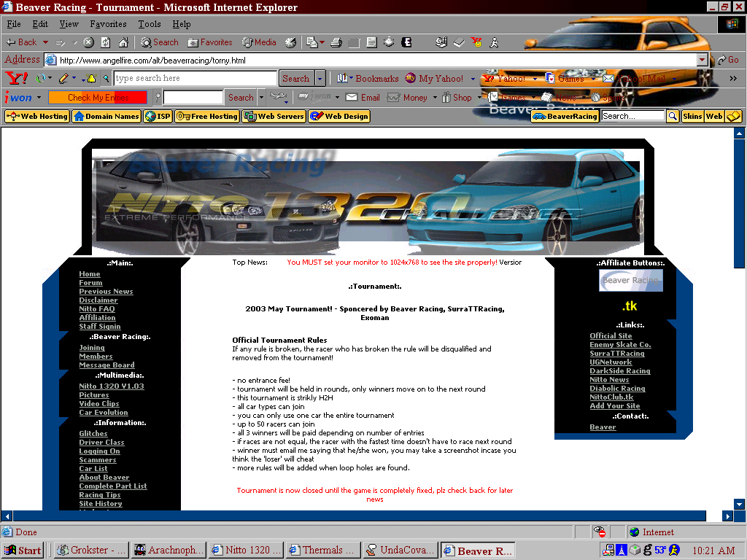
Task: Click the iWon Email envelope button
Action: 363,97
